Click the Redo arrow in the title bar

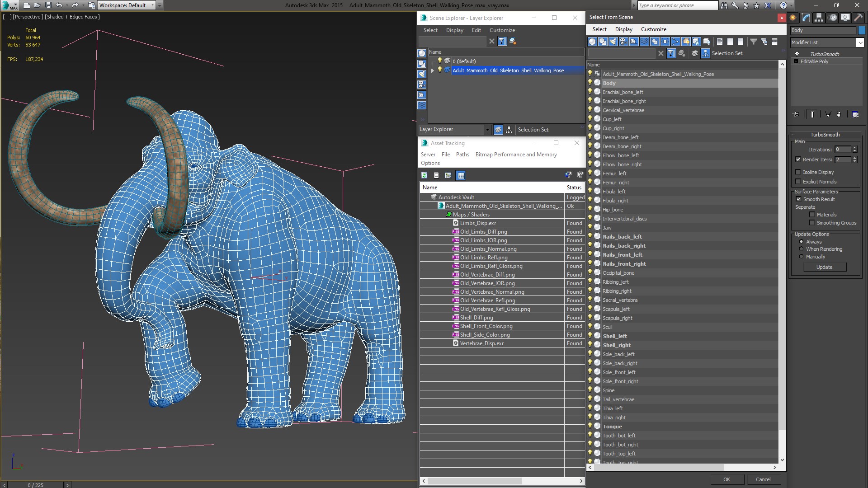pos(75,5)
